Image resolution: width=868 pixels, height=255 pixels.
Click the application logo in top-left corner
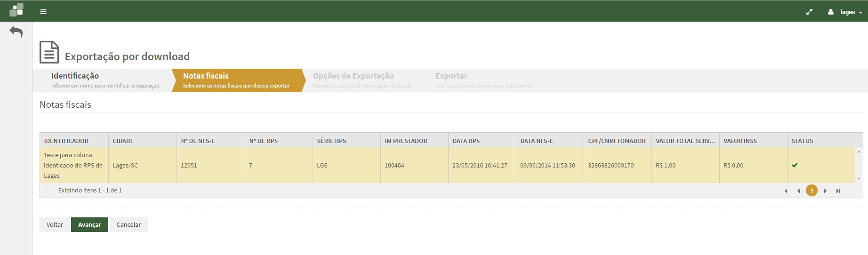click(16, 10)
